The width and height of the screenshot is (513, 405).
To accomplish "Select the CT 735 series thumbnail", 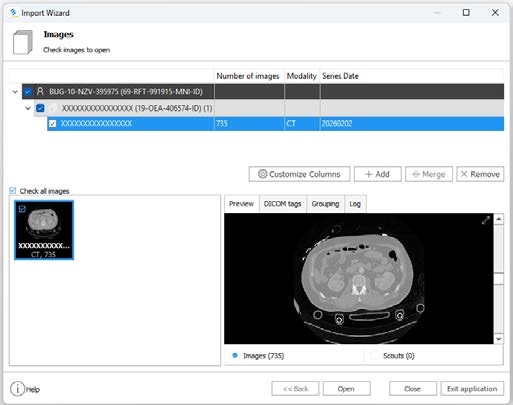I will (44, 230).
